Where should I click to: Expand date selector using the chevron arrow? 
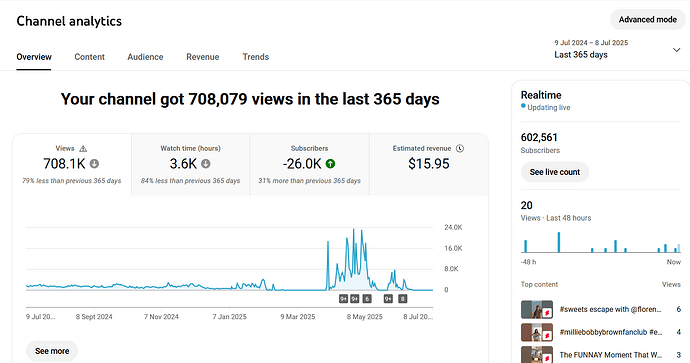click(676, 50)
